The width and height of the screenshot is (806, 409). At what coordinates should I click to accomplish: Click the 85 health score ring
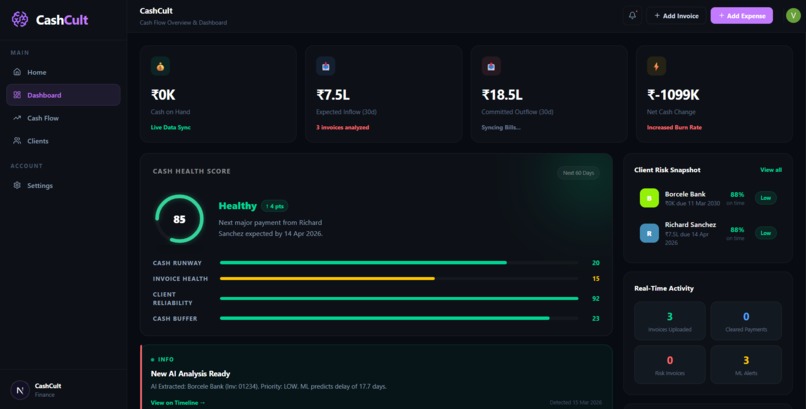[179, 219]
